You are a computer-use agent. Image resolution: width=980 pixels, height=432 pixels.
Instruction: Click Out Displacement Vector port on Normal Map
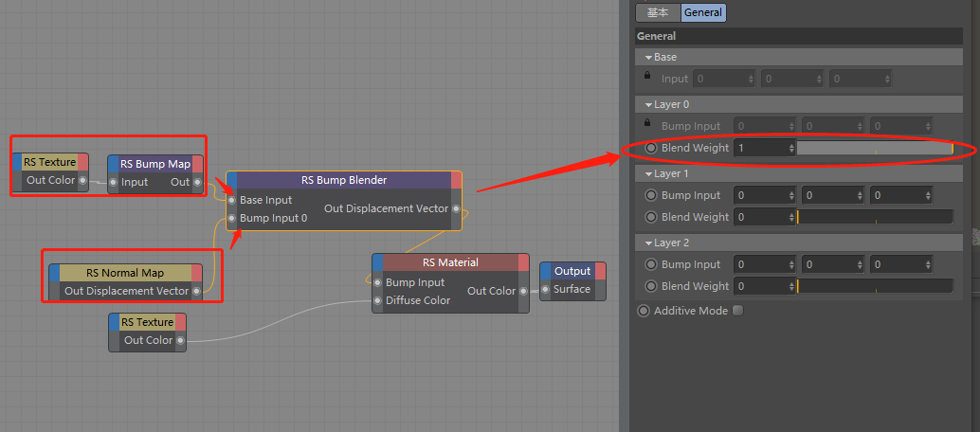click(197, 292)
